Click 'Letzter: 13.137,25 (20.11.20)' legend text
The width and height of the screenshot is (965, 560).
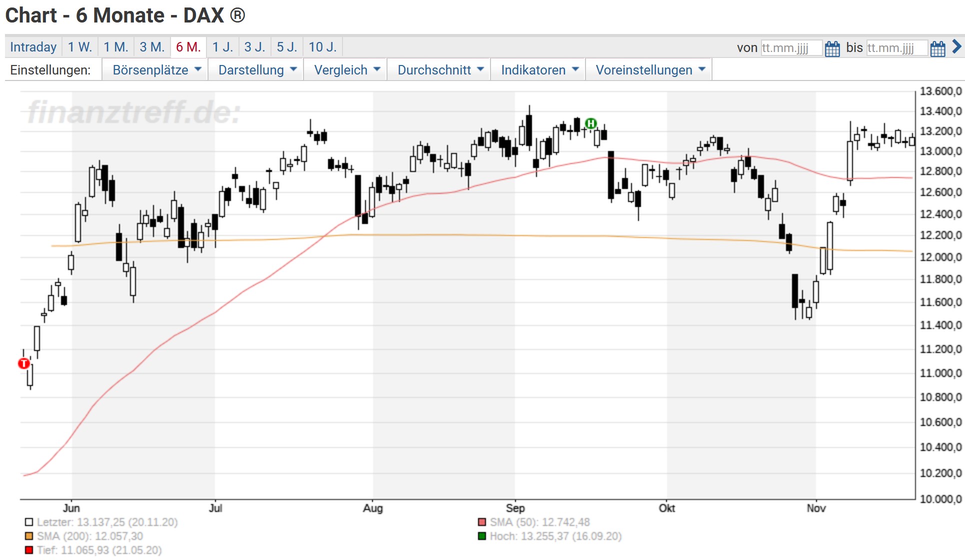coord(107,522)
